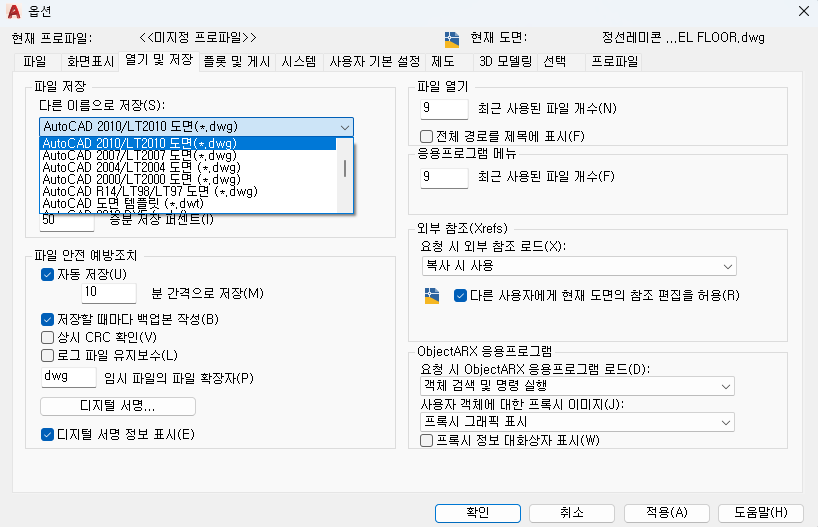Go to the 플롯 및 게시 tab
The height and width of the screenshot is (527, 818).
[236, 62]
